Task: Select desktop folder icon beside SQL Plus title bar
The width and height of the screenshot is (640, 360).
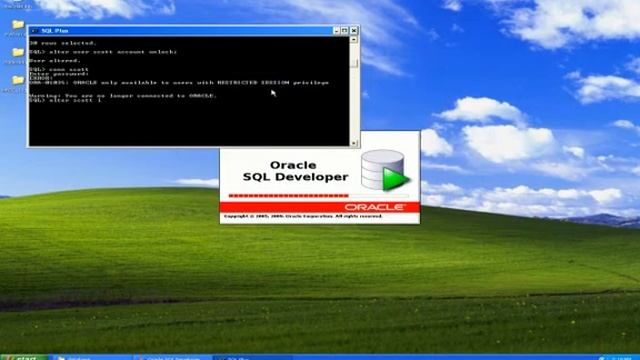Action: point(18,25)
